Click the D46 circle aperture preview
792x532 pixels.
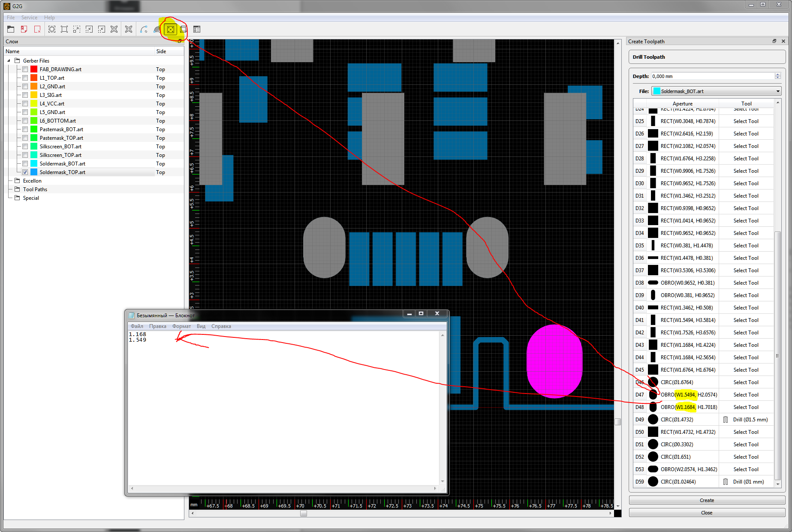pos(653,382)
